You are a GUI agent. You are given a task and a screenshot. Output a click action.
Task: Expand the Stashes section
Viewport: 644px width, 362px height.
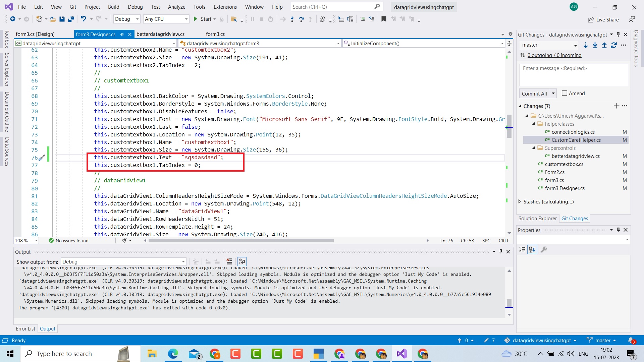coord(520,201)
